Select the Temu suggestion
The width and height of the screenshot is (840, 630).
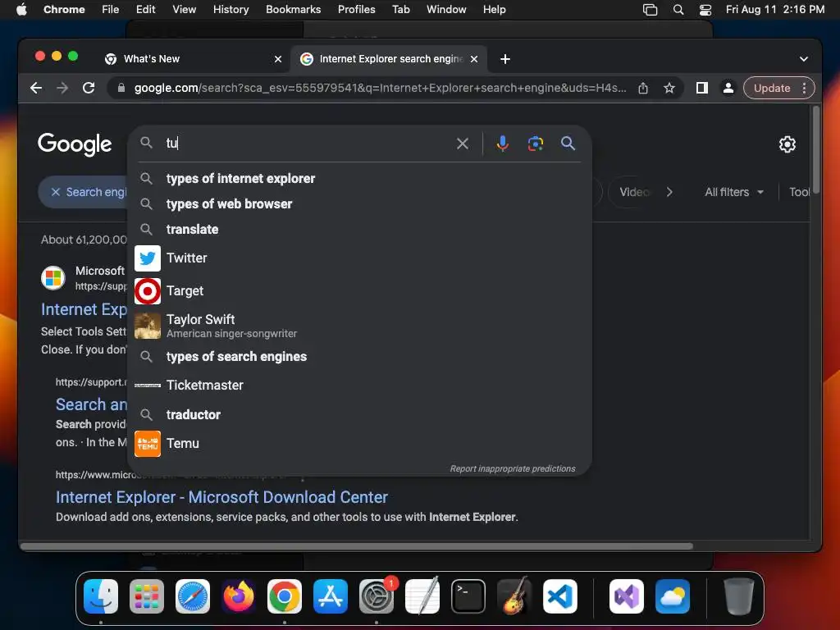tap(359, 444)
